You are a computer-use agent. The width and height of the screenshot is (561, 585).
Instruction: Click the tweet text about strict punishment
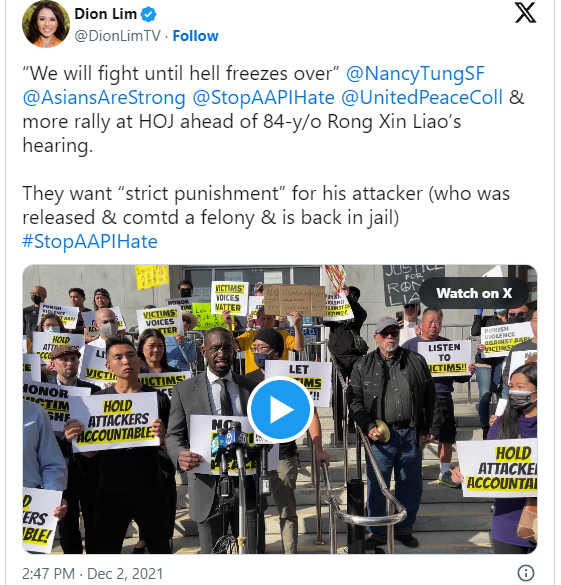tap(266, 205)
